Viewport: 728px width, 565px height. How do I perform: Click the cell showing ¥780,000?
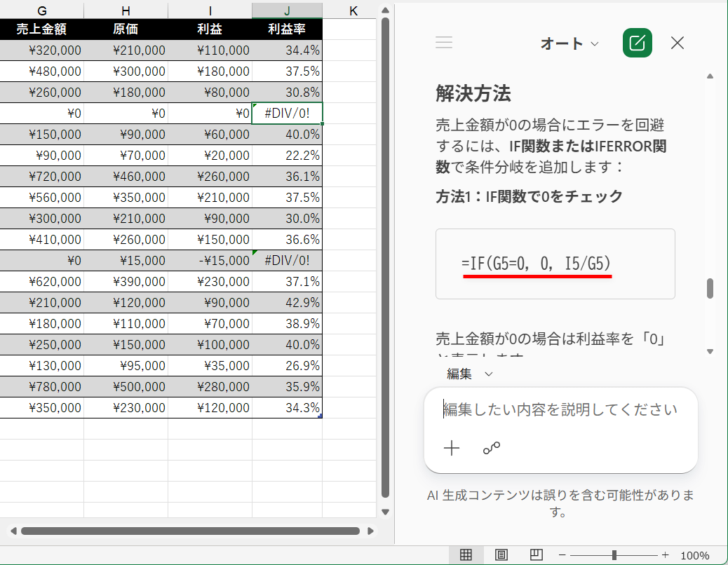(x=42, y=386)
